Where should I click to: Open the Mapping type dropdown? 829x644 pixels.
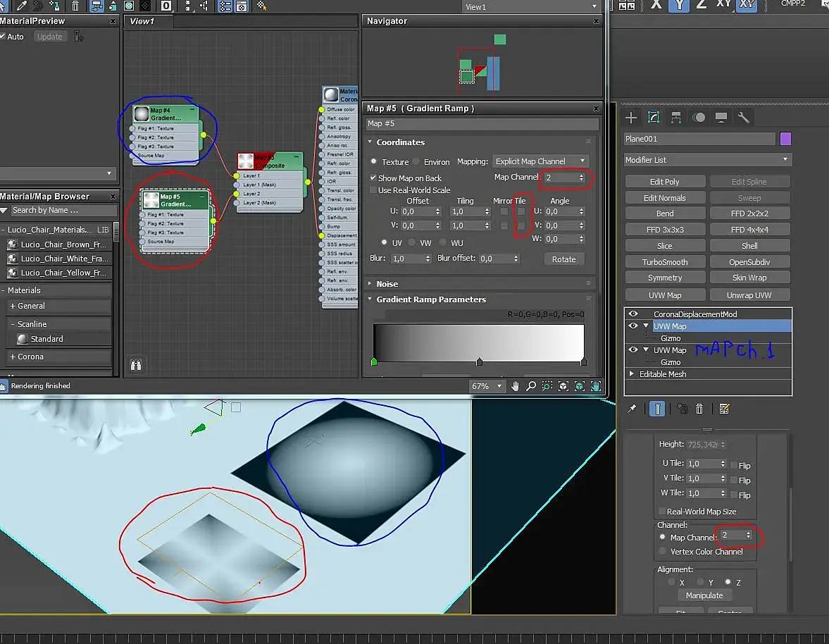click(x=540, y=161)
